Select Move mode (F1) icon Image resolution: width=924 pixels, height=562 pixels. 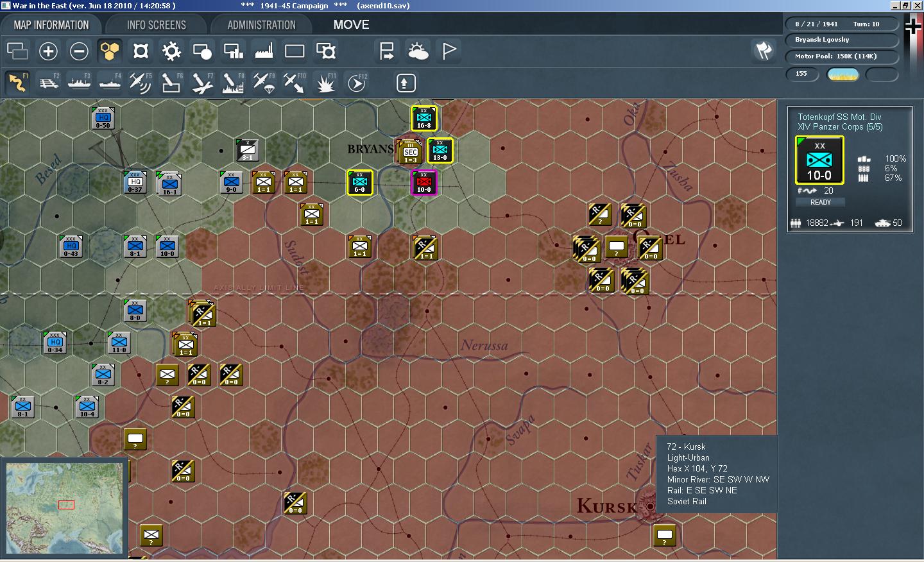pos(17,83)
